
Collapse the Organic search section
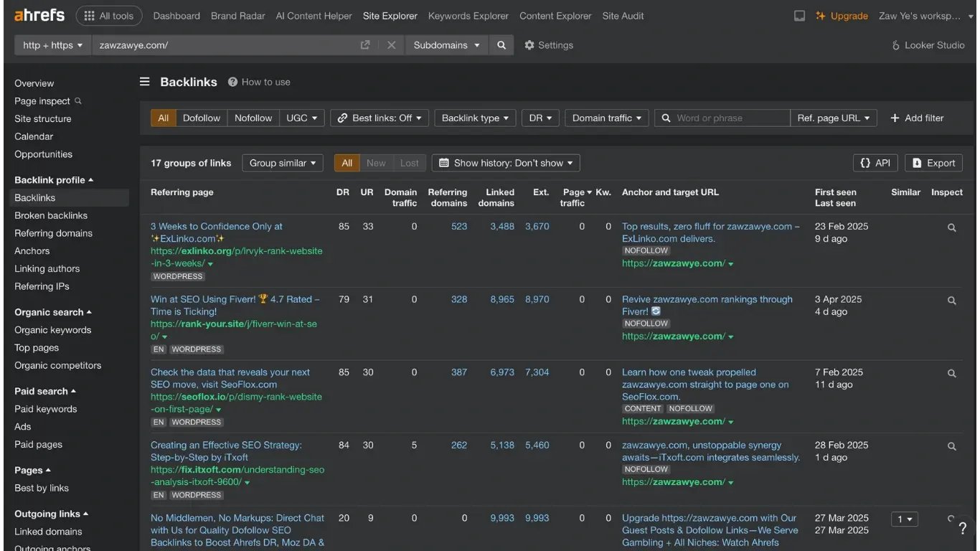[53, 312]
